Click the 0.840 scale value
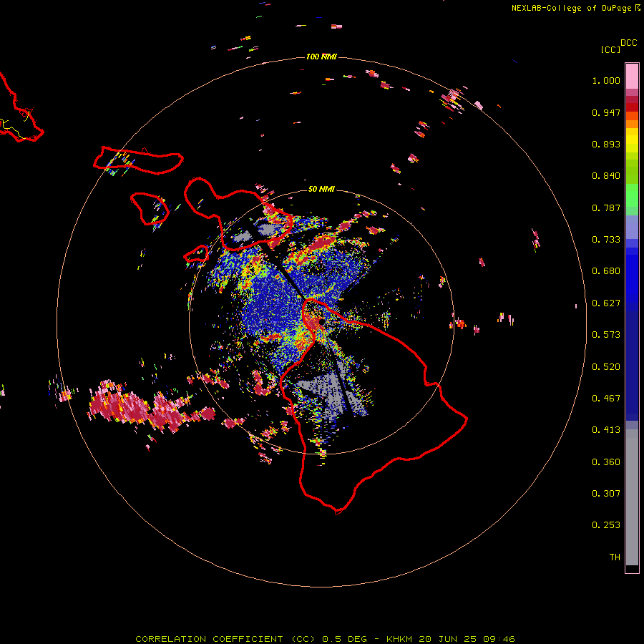The image size is (644, 644). (606, 176)
